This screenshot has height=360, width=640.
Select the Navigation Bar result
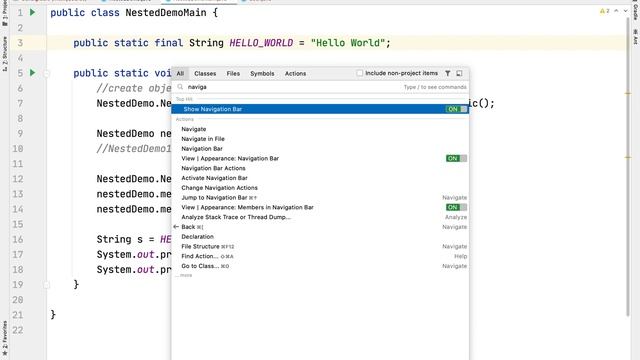(320, 149)
